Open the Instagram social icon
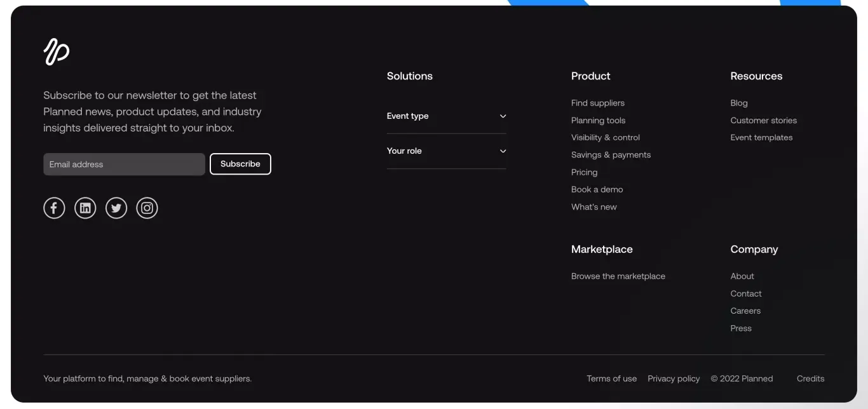This screenshot has height=409, width=868. (147, 208)
